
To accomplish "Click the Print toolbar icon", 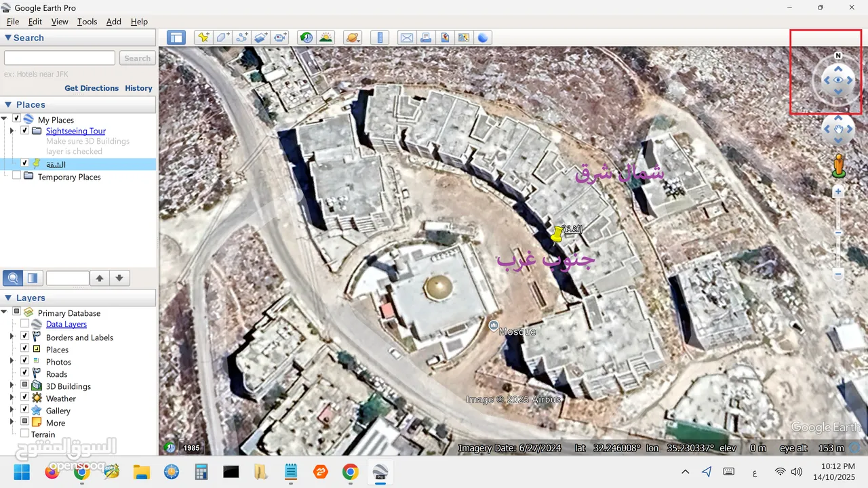I will point(426,38).
